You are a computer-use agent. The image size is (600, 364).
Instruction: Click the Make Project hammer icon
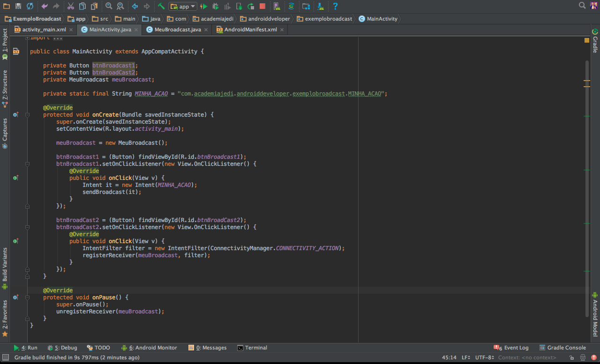tap(161, 6)
